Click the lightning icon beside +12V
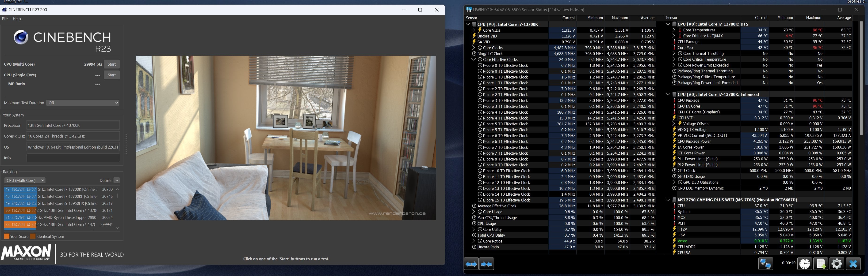This screenshot has width=868, height=276. [x=674, y=229]
